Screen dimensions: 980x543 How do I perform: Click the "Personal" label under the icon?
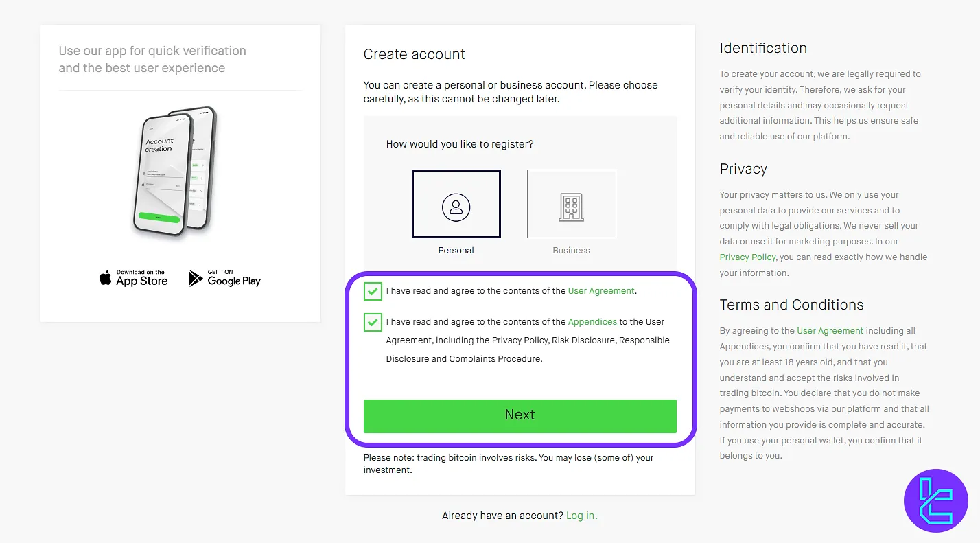point(456,251)
